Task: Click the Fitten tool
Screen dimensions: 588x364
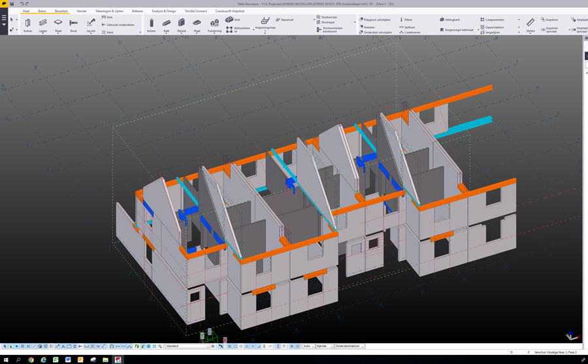Action: [406, 20]
